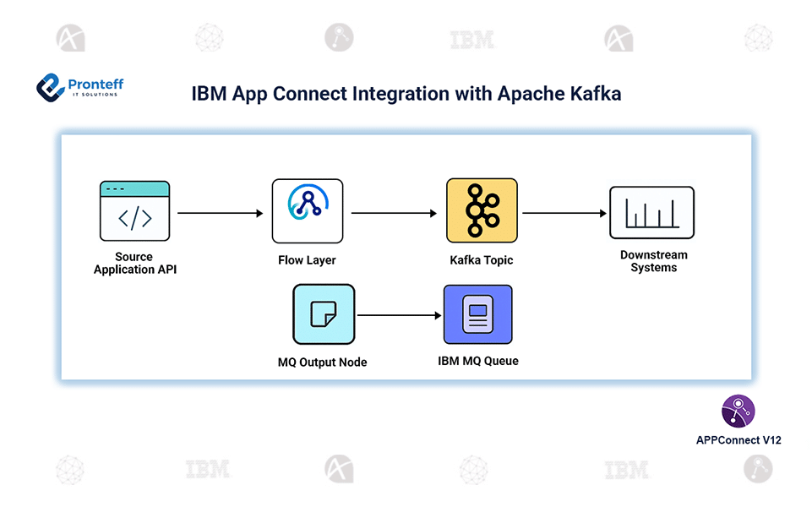This screenshot has height=507, width=812.
Task: Select the Downstream Systems bar chart icon
Action: coord(651,213)
